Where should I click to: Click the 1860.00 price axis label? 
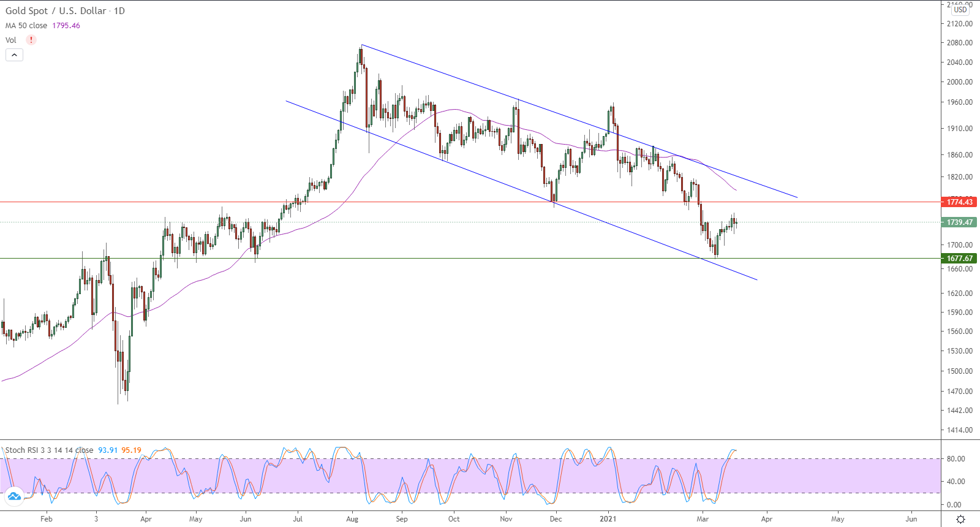pos(960,155)
